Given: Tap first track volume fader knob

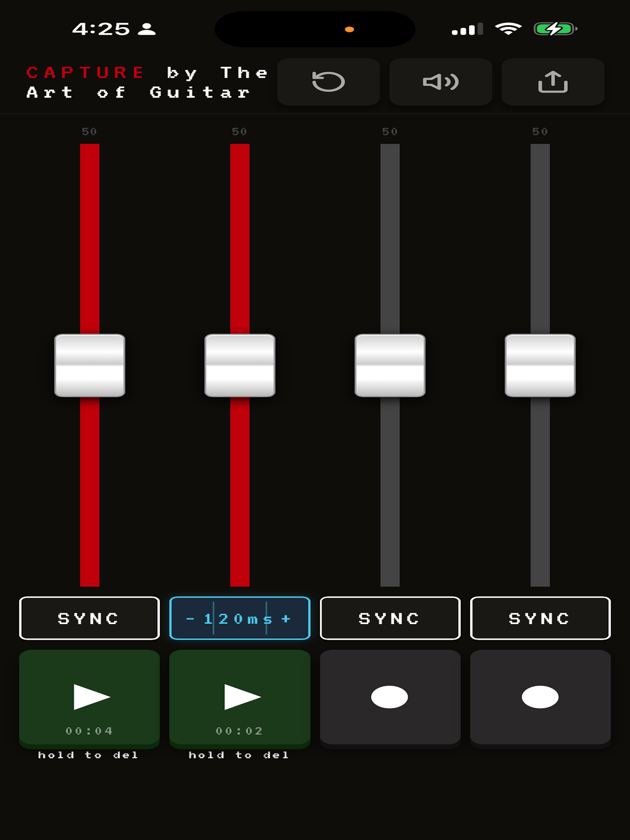Looking at the screenshot, I should [x=90, y=365].
